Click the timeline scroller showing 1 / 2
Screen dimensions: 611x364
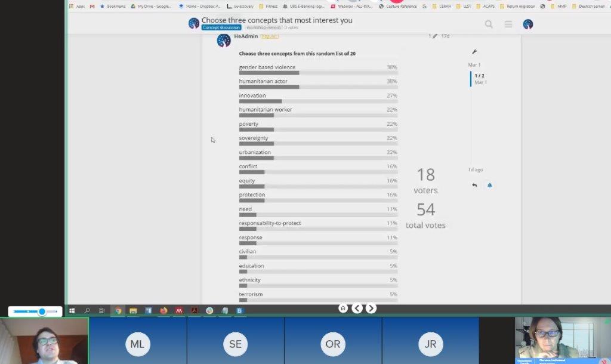[x=479, y=79]
